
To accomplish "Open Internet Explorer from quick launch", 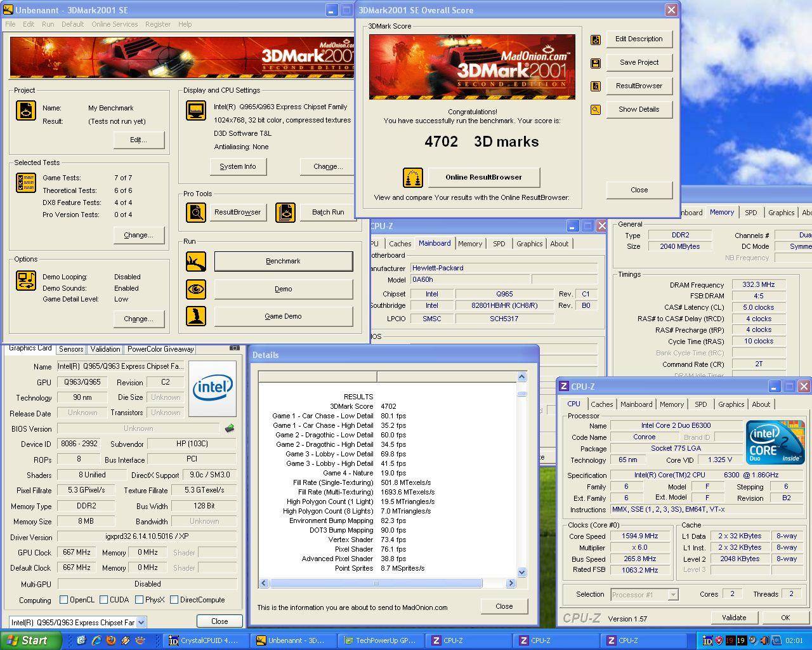I will point(96,640).
